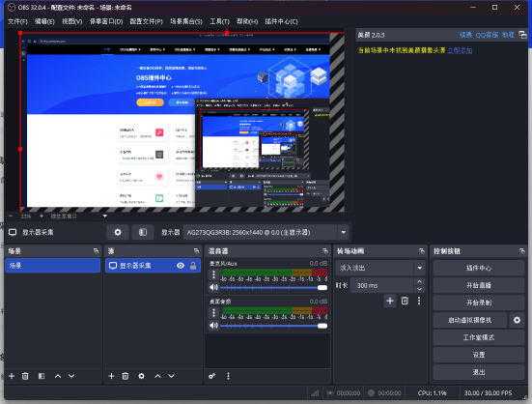This screenshot has height=404, width=532.
Task: Toggle 工作室模式 (Studio Mode)
Action: point(479,337)
